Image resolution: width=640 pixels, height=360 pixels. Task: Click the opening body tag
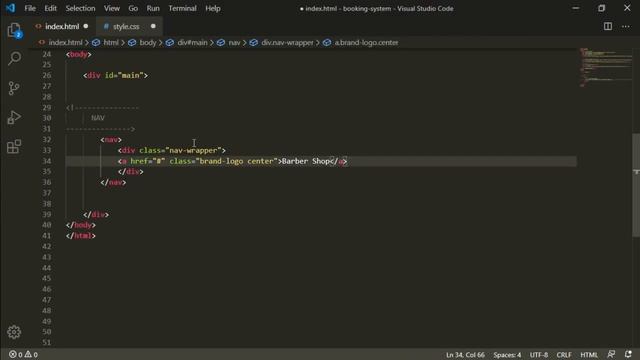point(79,54)
